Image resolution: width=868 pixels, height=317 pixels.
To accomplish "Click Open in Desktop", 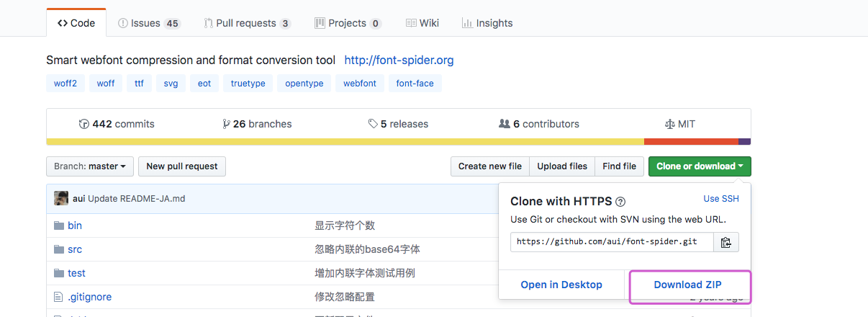I will point(561,285).
